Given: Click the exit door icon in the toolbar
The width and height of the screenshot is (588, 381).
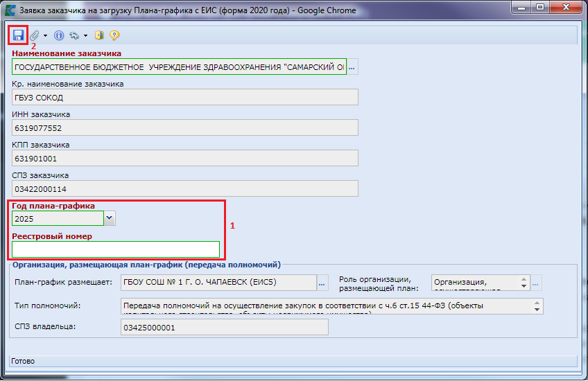Looking at the screenshot, I should pyautogui.click(x=99, y=35).
